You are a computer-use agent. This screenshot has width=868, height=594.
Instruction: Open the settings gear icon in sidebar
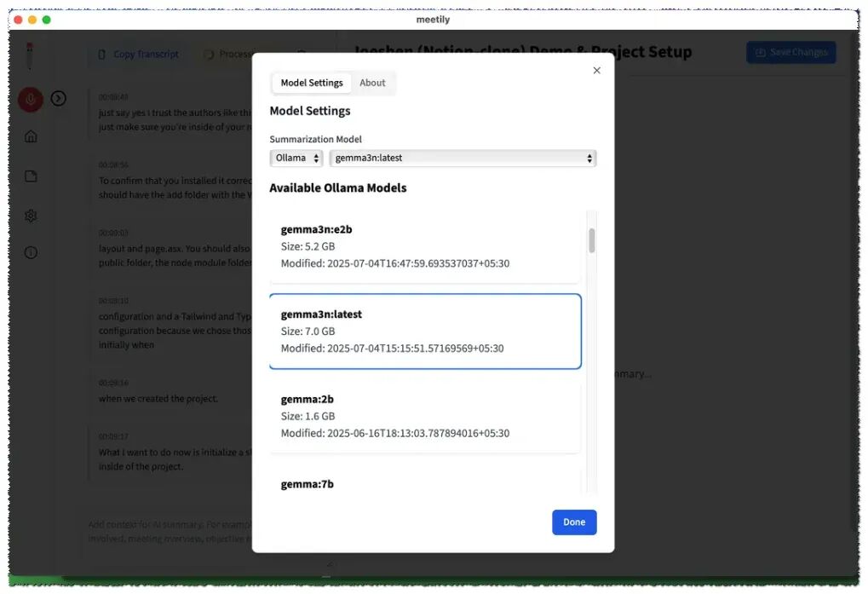[31, 216]
